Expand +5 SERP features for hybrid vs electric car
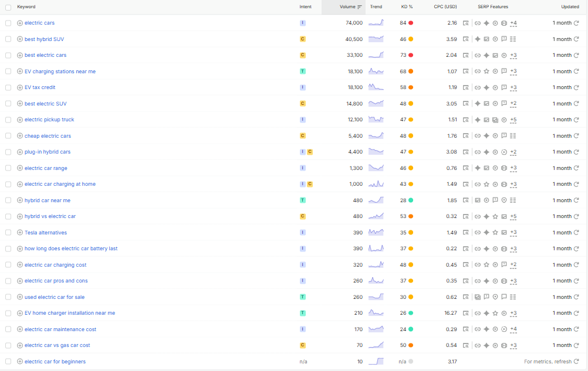 513,217
